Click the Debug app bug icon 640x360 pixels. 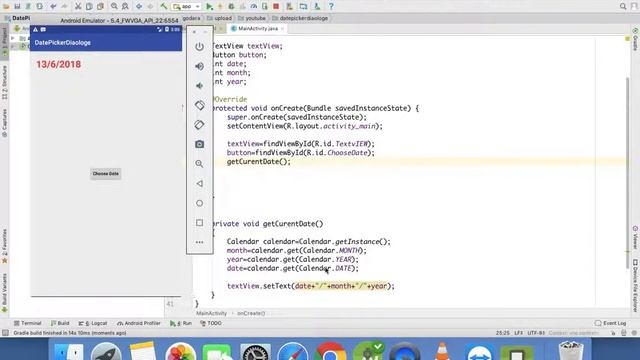tap(231, 6)
